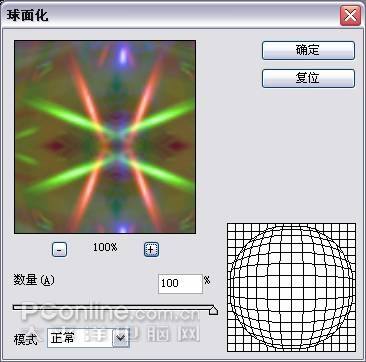Click the 数量 (A) label
The width and height of the screenshot is (366, 362).
[x=34, y=280]
